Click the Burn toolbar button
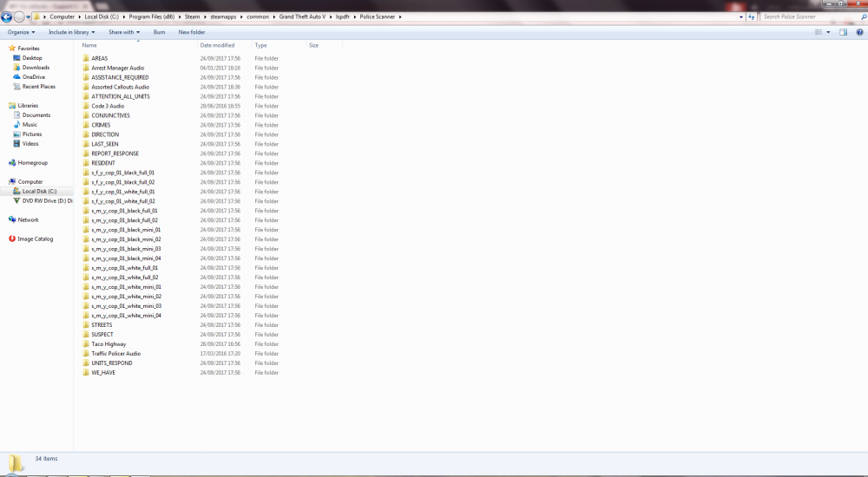Screen dimensions: 868x477 tap(160, 32)
